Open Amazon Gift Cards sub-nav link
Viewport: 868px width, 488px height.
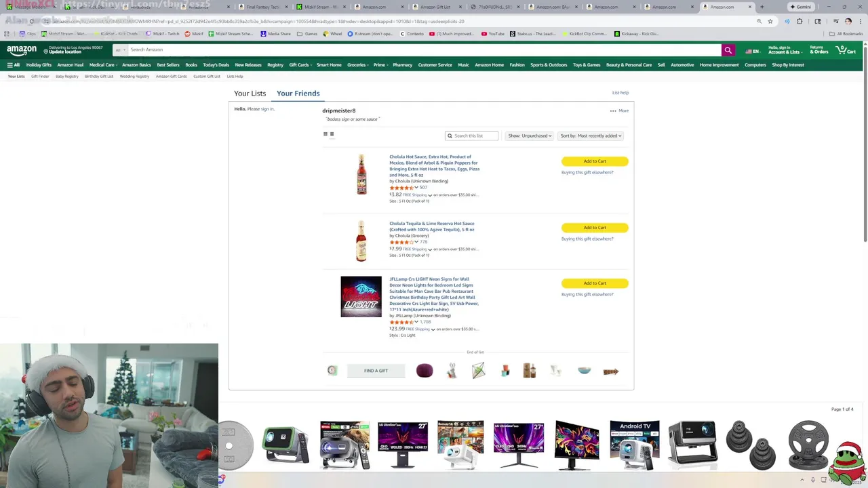pyautogui.click(x=171, y=77)
